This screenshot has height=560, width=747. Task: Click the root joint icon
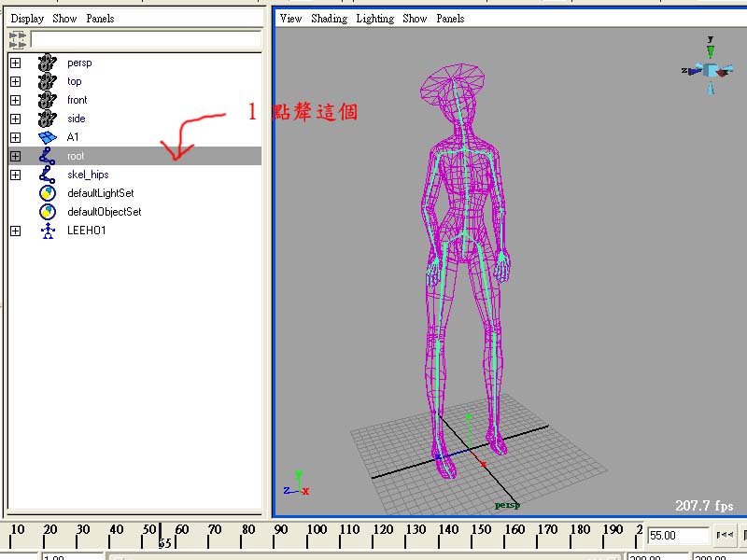point(48,156)
